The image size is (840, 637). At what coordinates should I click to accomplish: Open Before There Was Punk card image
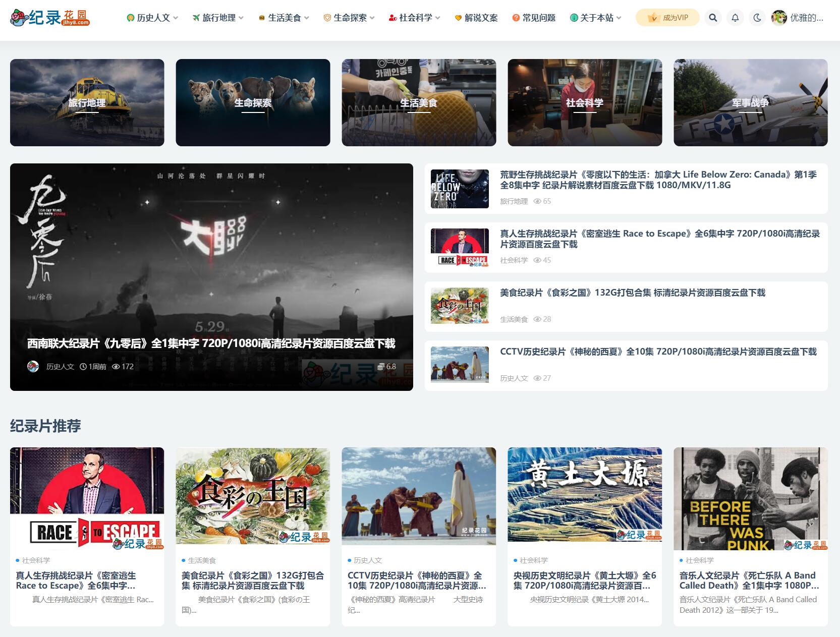(751, 499)
